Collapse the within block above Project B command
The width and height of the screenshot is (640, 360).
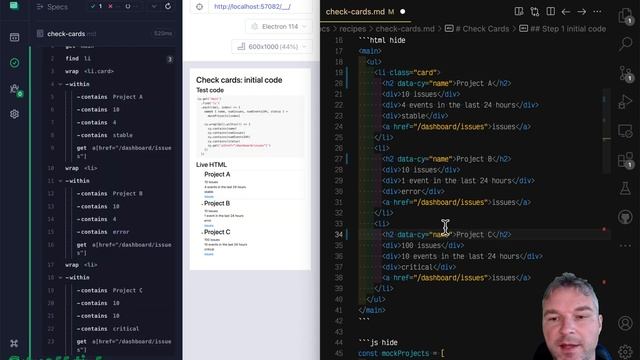point(60,181)
